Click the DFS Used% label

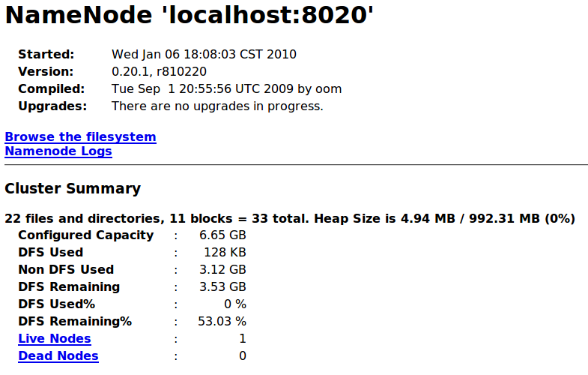57,304
